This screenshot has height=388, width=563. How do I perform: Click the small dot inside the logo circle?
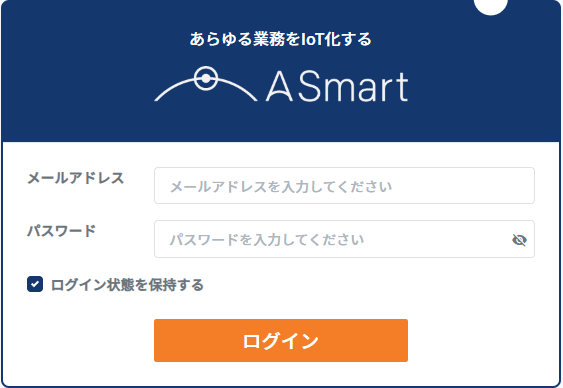click(206, 78)
